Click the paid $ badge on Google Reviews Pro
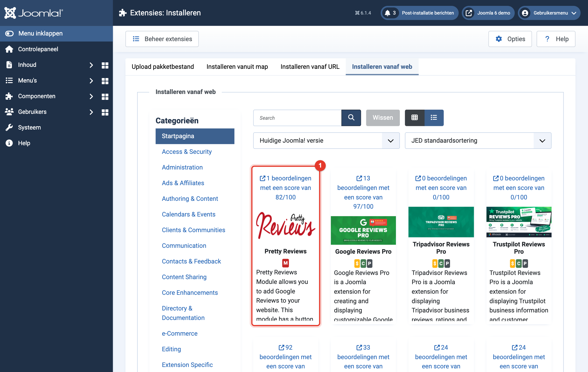Image resolution: width=588 pixels, height=372 pixels. click(x=357, y=263)
